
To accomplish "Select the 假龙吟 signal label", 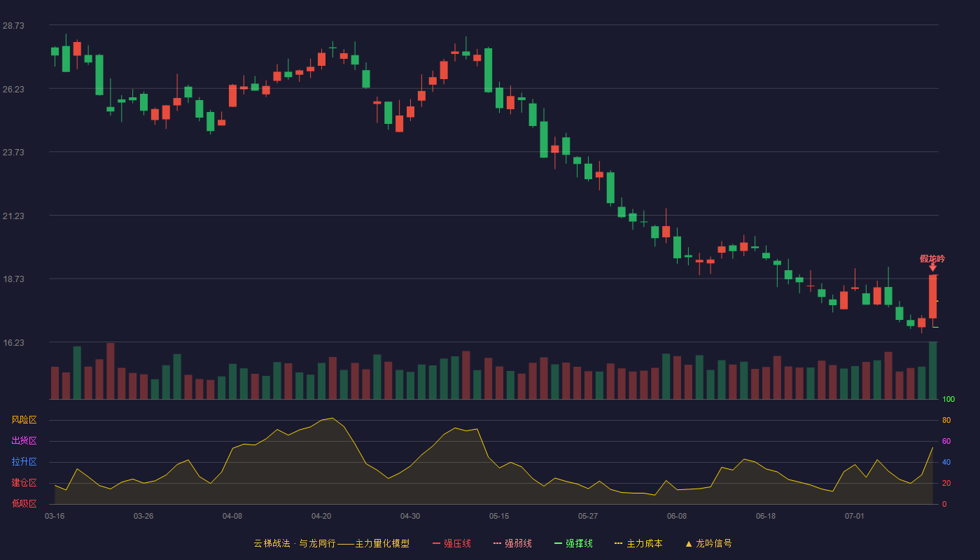I will [x=932, y=258].
